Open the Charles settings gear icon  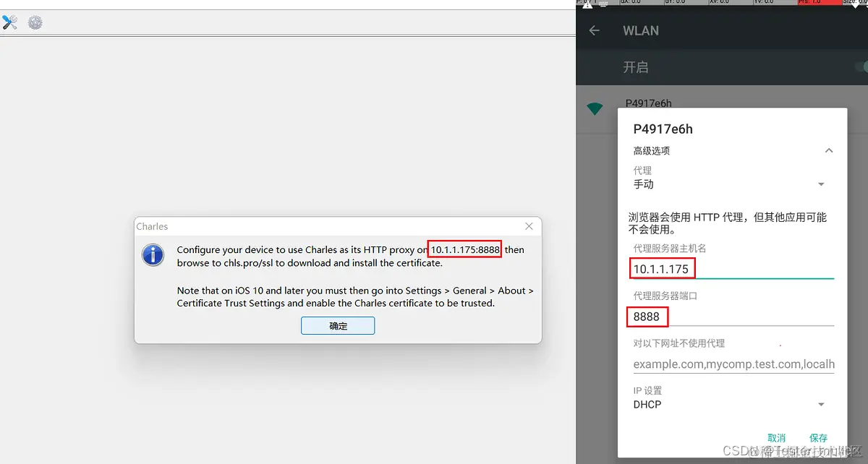coord(35,22)
